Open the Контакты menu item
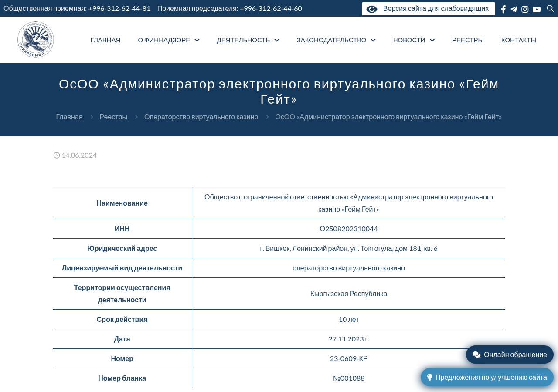Image resolution: width=558 pixels, height=392 pixels. (519, 40)
